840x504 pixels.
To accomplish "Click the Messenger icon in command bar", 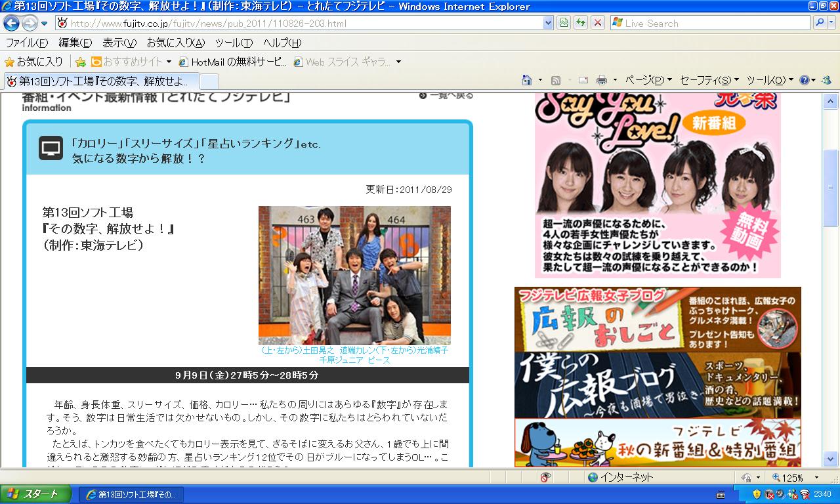I will [x=826, y=80].
